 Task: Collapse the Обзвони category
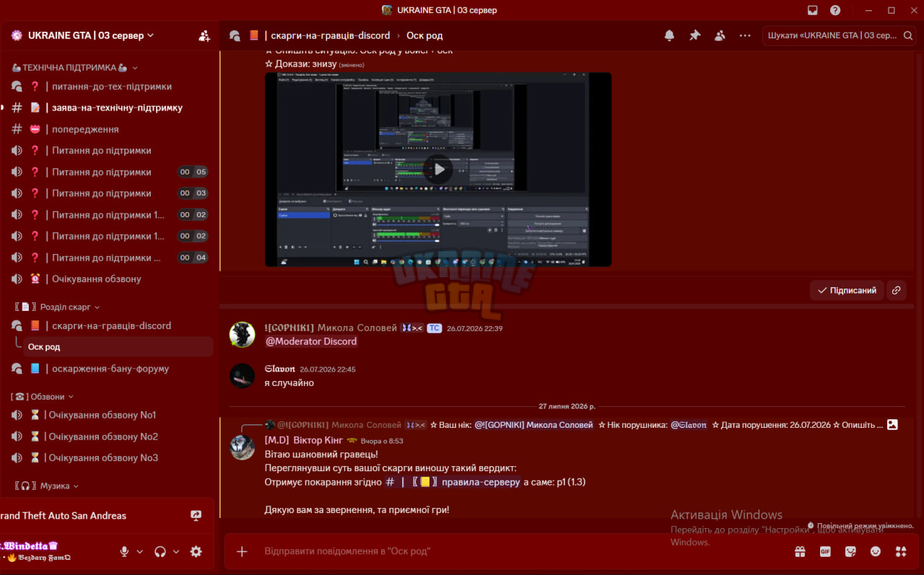pyautogui.click(x=43, y=396)
